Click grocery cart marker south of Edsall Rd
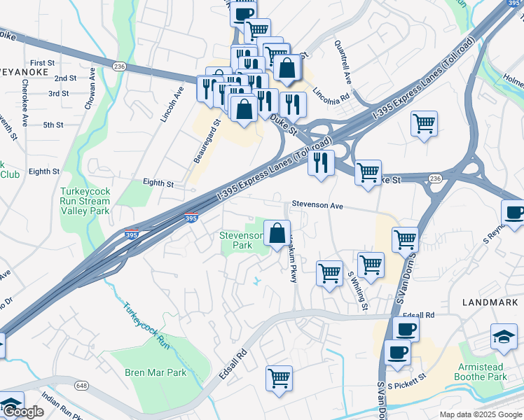524x420 pixels. 279,379
